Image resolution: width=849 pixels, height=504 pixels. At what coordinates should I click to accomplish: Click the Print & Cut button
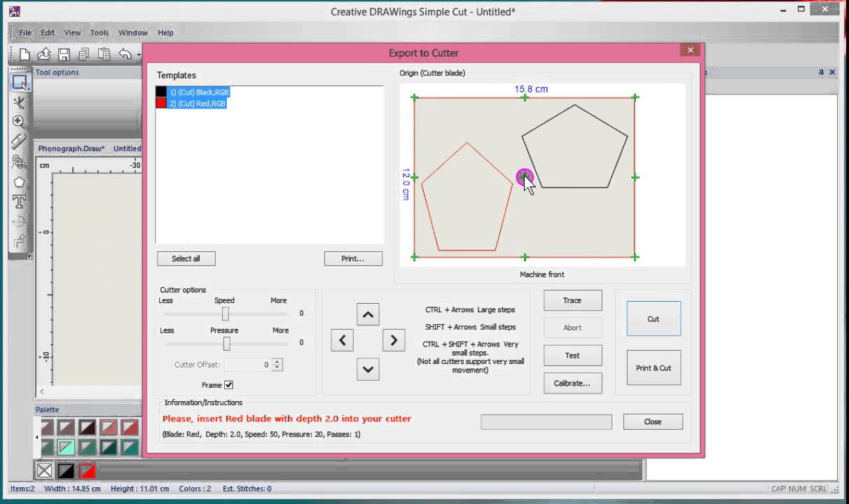coord(654,367)
